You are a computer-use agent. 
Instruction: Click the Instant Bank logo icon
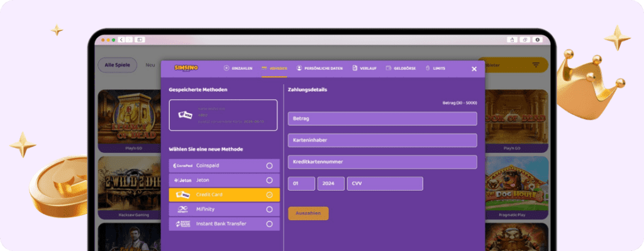pyautogui.click(x=183, y=224)
